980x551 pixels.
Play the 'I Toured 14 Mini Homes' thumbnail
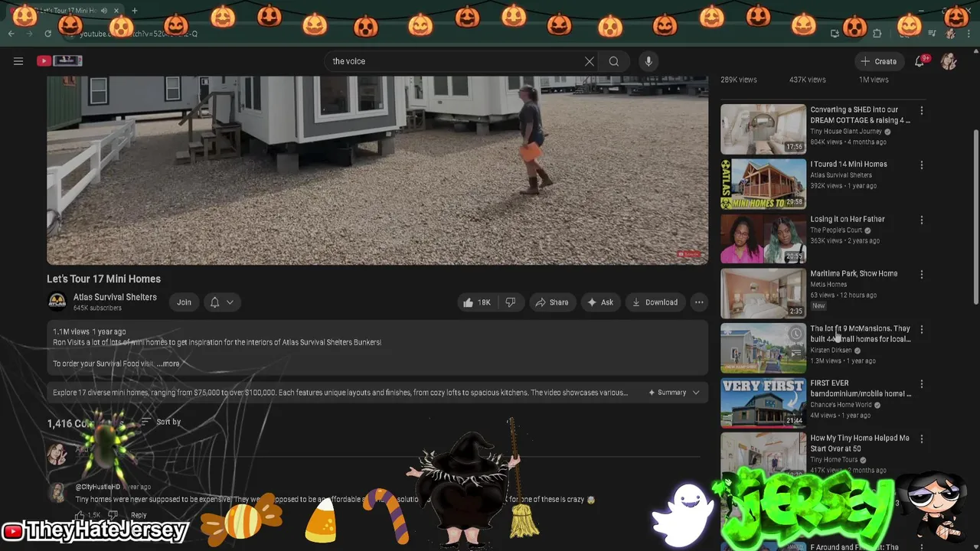[763, 184]
